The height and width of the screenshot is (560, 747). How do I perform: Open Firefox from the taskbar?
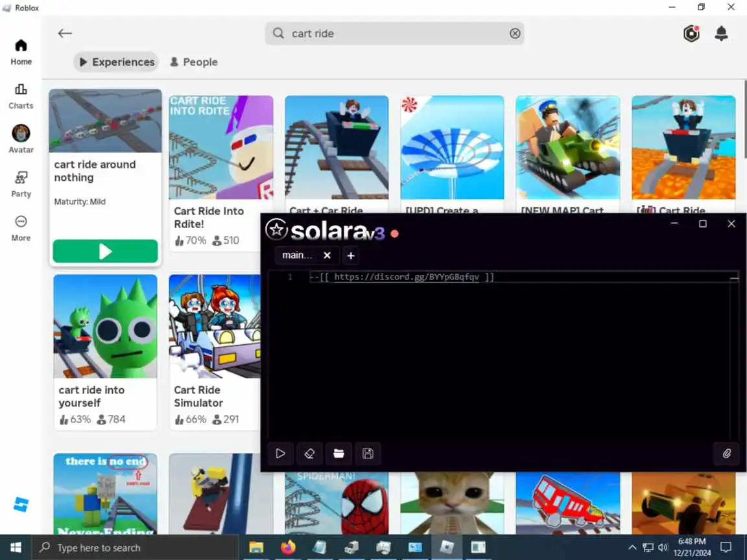(x=288, y=548)
